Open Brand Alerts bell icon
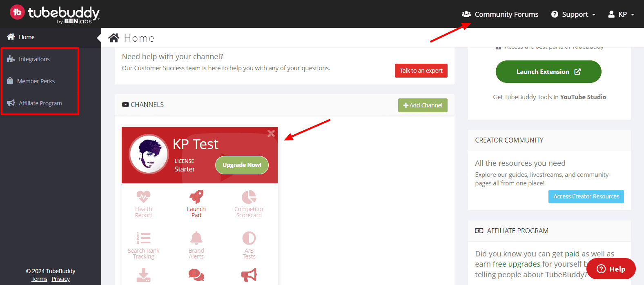The height and width of the screenshot is (285, 644). tap(196, 238)
